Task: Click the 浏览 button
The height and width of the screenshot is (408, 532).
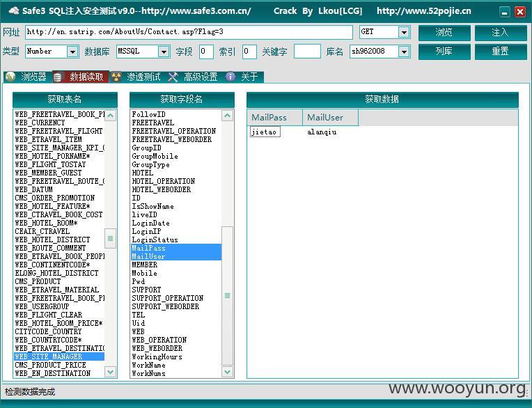Action: click(444, 33)
